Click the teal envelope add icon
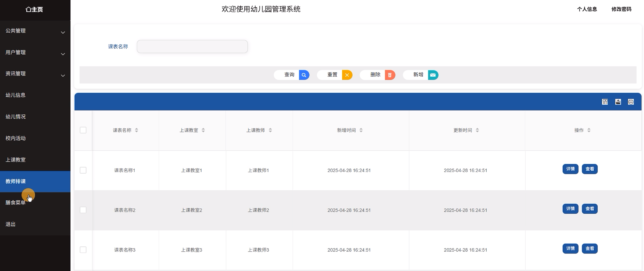Viewport: 644px width, 271px height. coord(433,75)
